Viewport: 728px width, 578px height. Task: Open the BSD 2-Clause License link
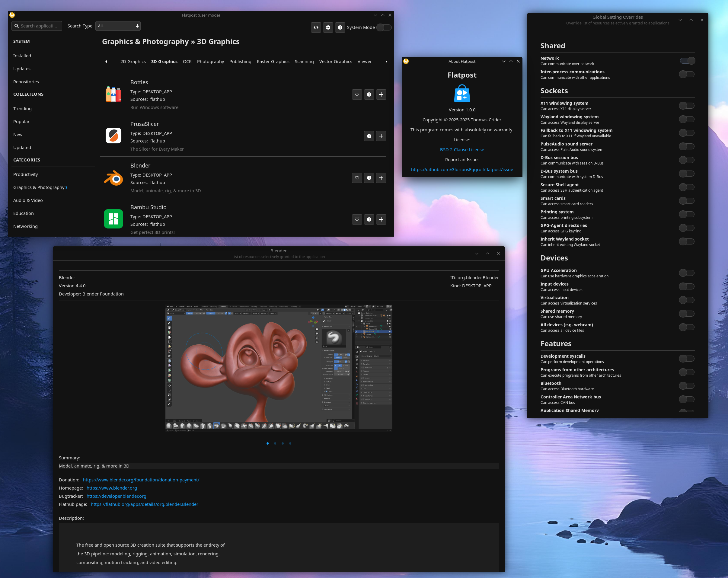[x=461, y=149]
